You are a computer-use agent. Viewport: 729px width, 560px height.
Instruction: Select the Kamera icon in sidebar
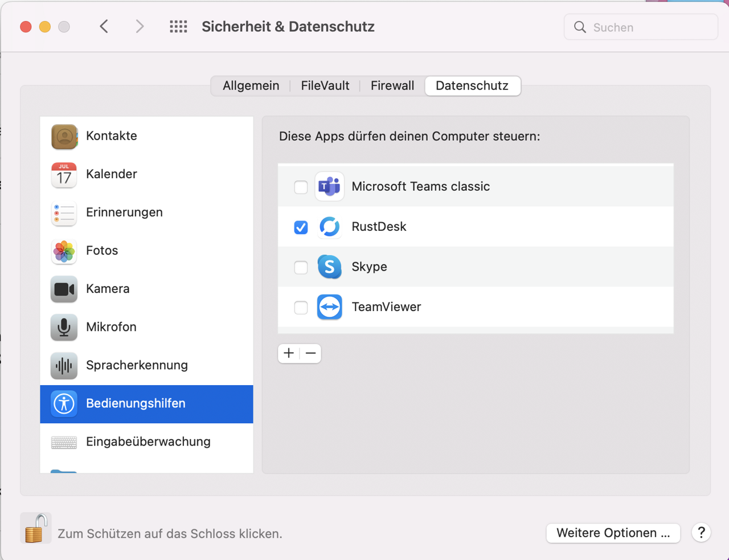point(64,289)
